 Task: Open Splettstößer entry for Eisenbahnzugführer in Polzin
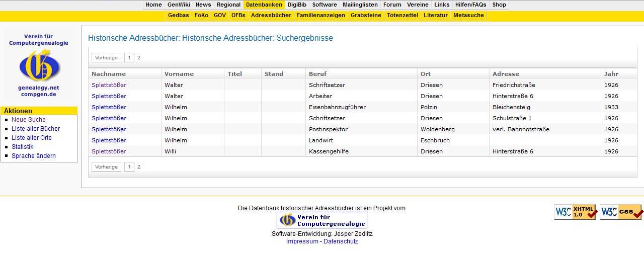tap(109, 107)
